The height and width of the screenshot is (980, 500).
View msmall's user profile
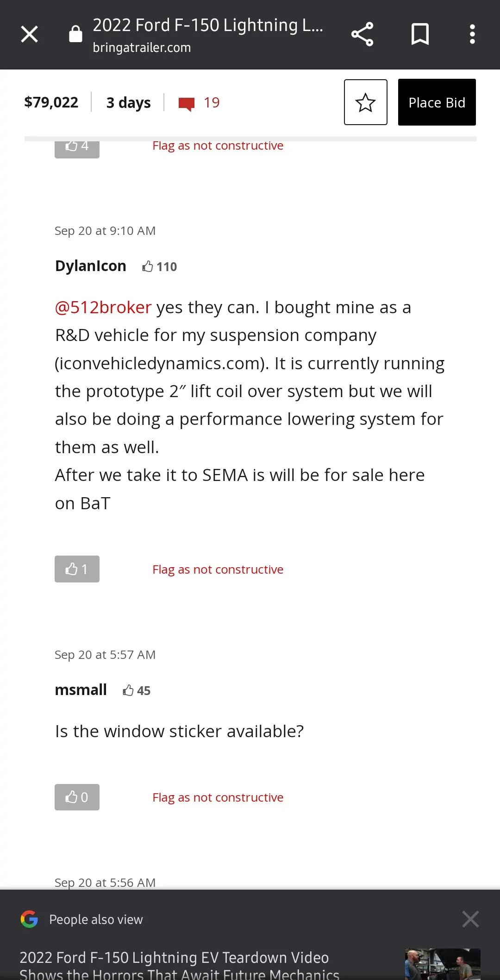coord(81,690)
